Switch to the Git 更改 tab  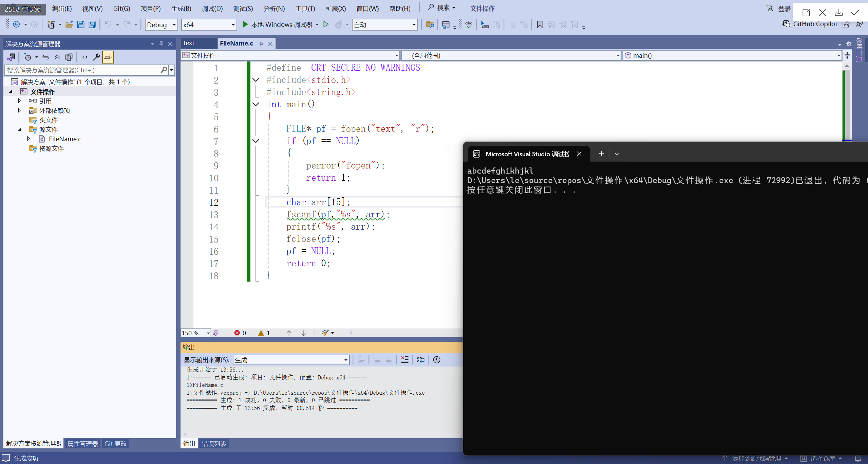click(115, 444)
